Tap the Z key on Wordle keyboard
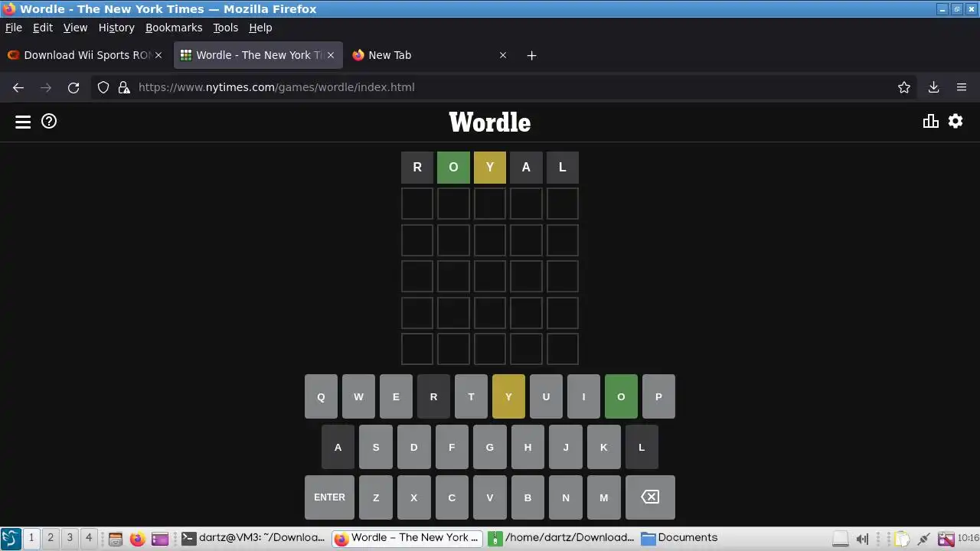This screenshot has width=980, height=551. pyautogui.click(x=376, y=497)
